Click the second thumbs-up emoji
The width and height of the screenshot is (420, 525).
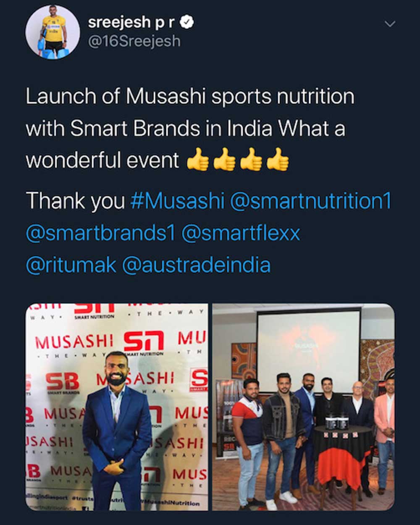point(224,160)
